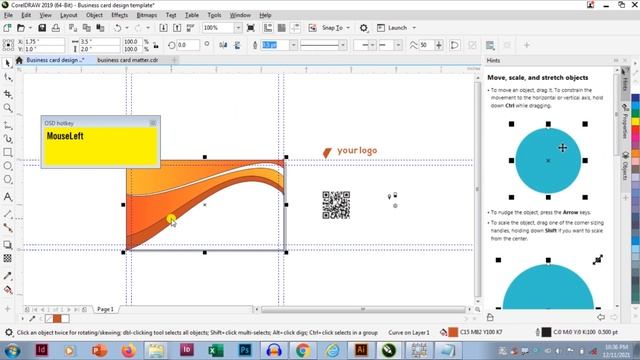Select the Pick tool in toolbox
The image size is (640, 360).
tap(7, 63)
